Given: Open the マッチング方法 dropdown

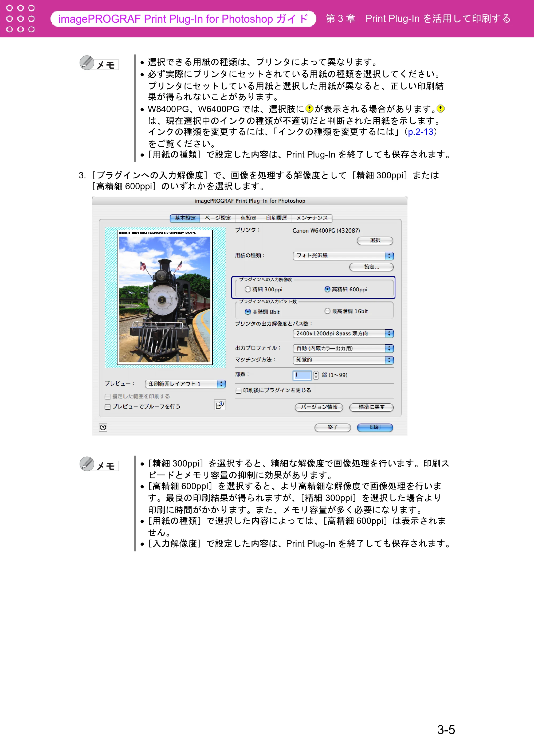Looking at the screenshot, I should pos(343,360).
